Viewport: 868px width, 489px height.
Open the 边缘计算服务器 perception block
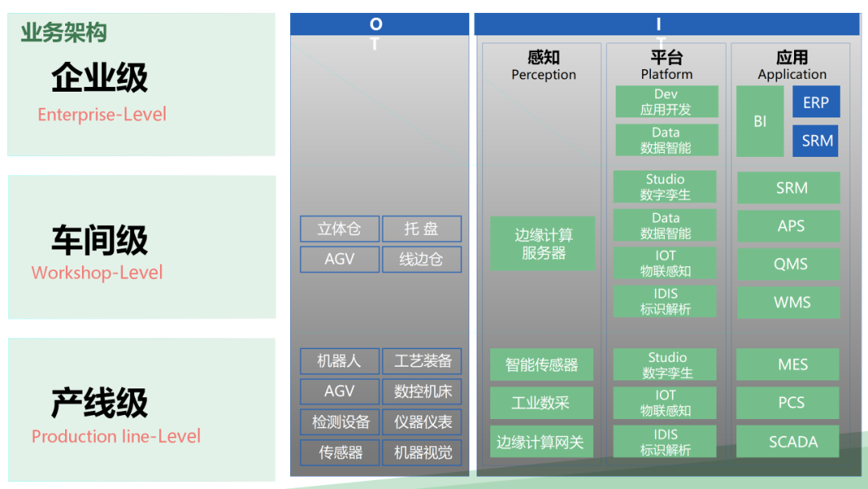tap(542, 243)
